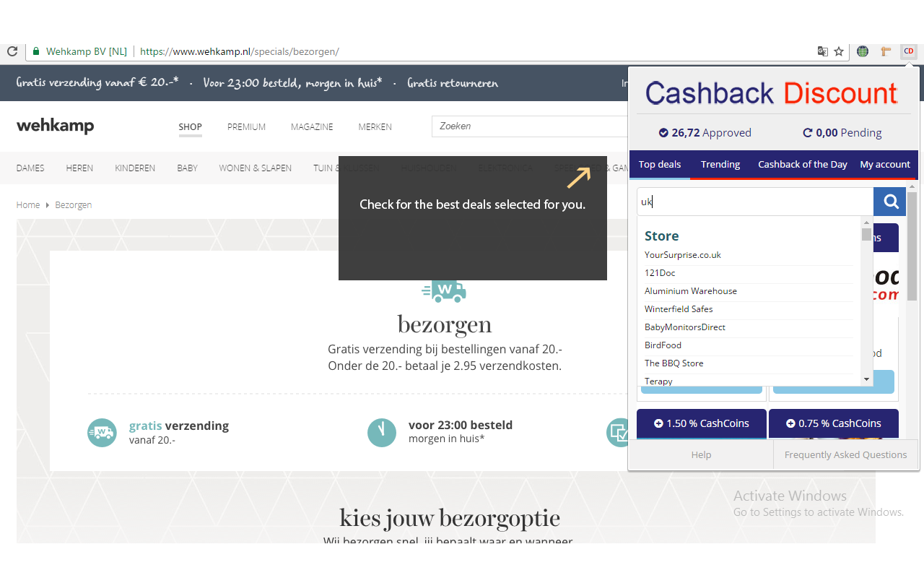Select 121Doc store suggestion
This screenshot has height=578, width=924.
[749, 273]
